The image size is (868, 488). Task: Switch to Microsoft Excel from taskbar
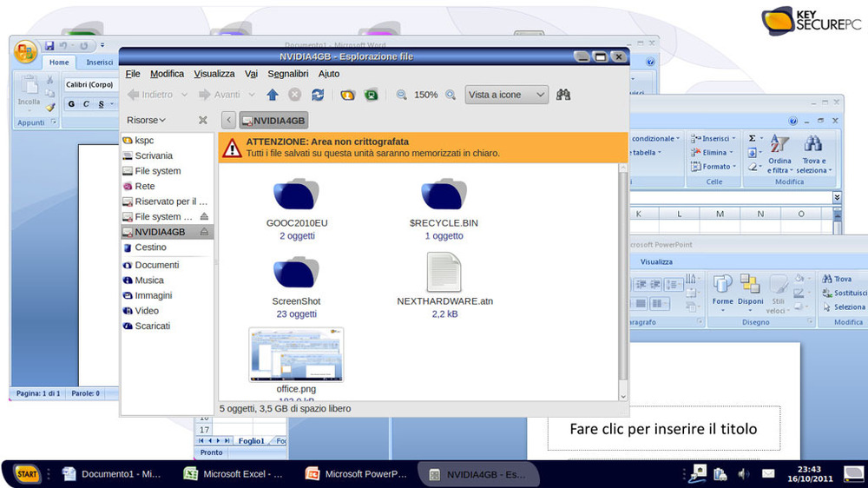[233, 474]
